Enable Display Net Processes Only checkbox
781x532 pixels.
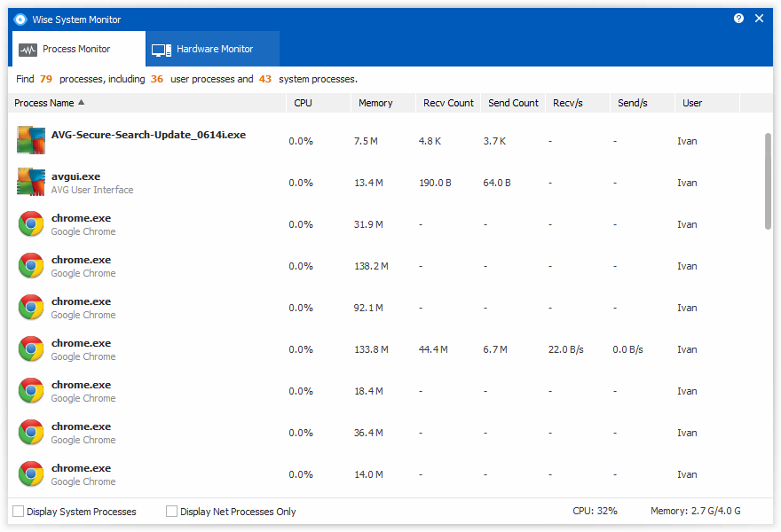171,511
